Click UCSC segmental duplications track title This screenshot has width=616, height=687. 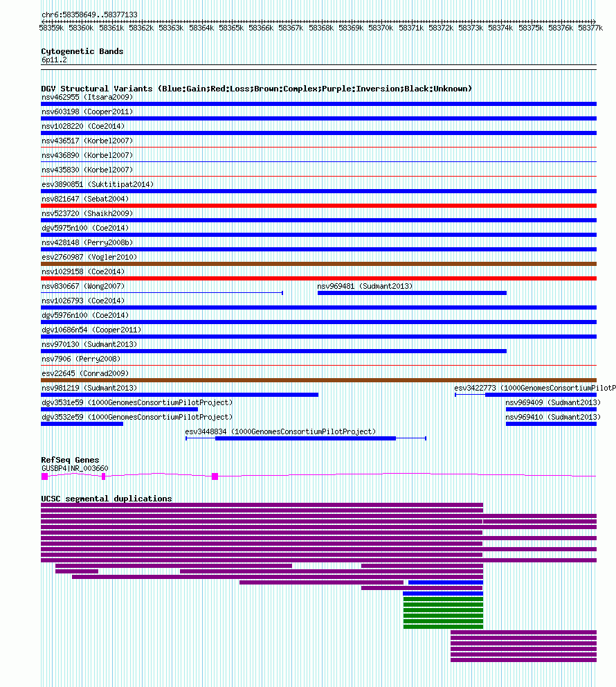pyautogui.click(x=107, y=499)
